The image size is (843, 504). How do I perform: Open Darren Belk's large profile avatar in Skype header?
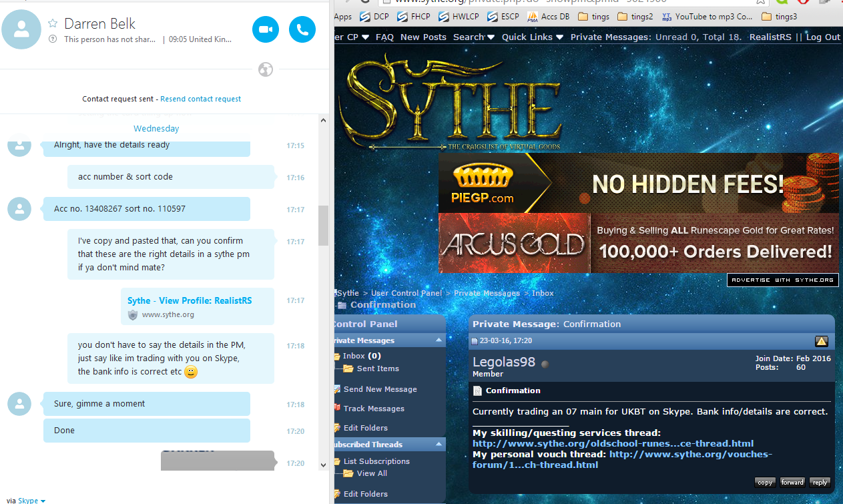[21, 29]
